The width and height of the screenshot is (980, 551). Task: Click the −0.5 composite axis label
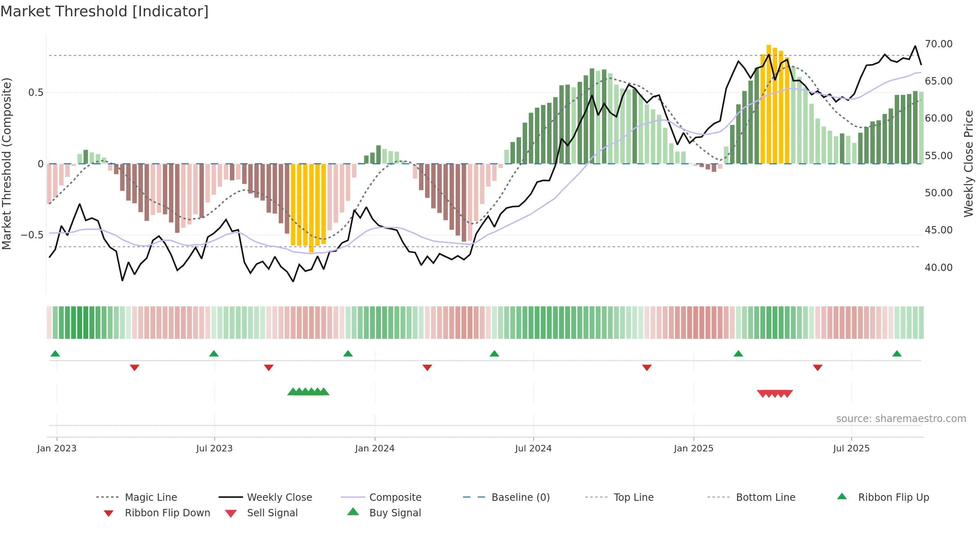32,235
